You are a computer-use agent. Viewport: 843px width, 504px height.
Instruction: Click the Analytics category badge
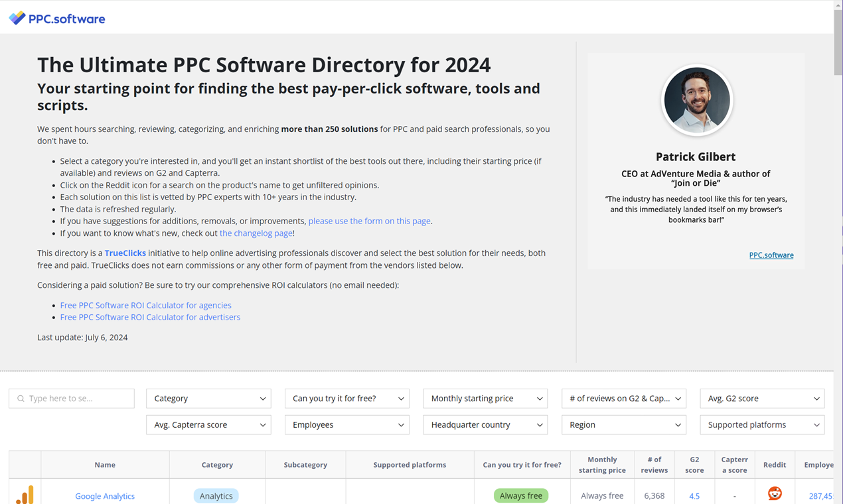(x=216, y=496)
